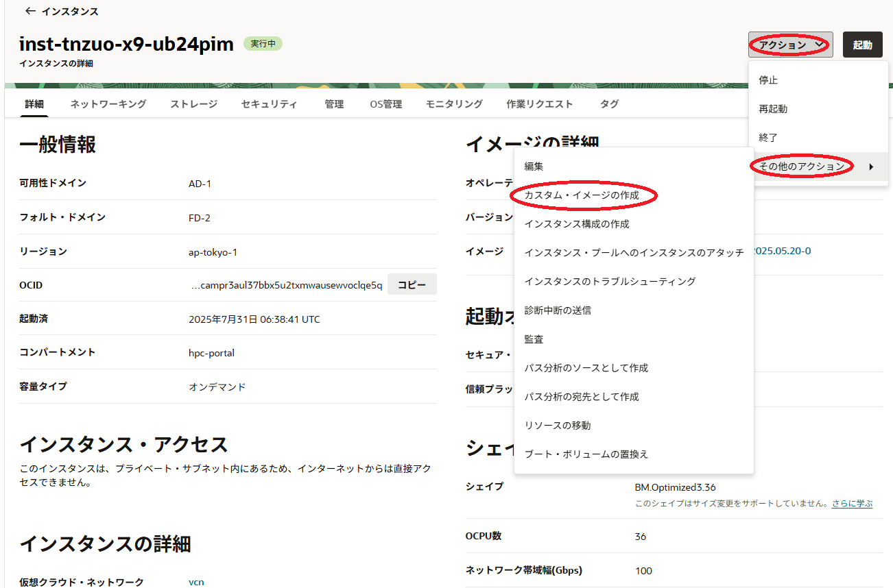Click インスタンス構成の作成 menu item
Viewport: 893px width, 588px height.
577,224
